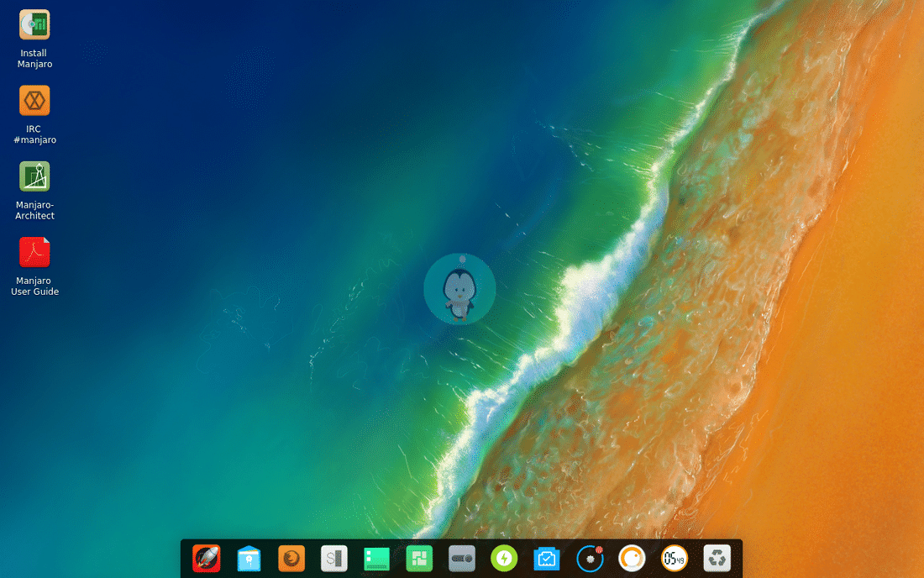Image resolution: width=924 pixels, height=578 pixels.
Task: Click the gray media projector dock icon
Action: (461, 558)
